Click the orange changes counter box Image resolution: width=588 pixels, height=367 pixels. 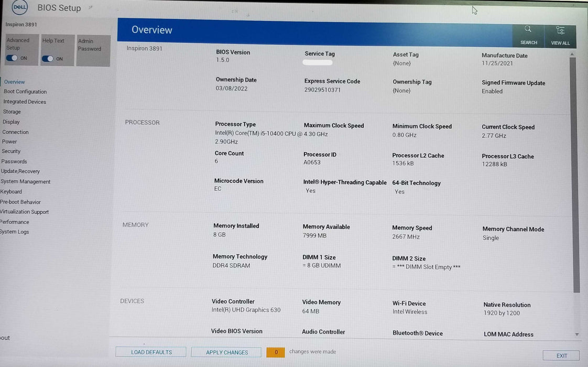(x=276, y=352)
